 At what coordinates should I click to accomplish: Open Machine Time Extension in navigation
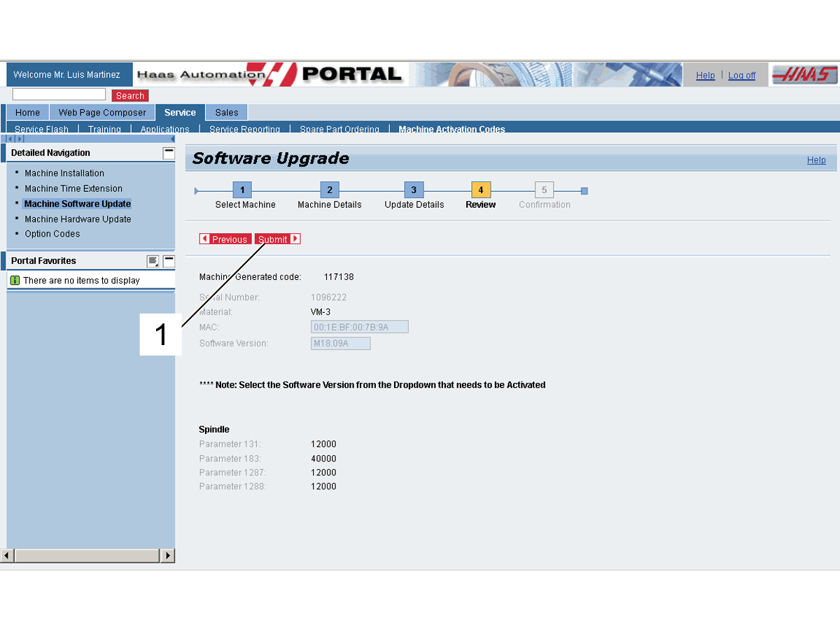coord(73,188)
